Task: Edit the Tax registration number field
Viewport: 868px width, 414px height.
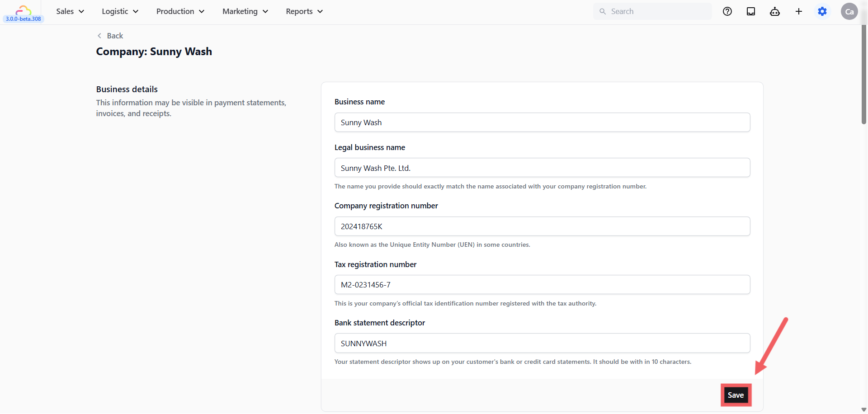Action: 542,285
